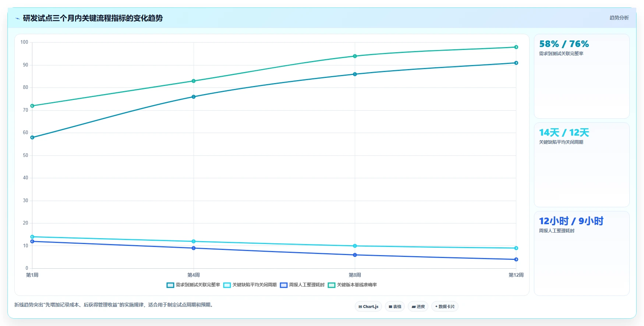644x326 pixels.
Task: Click the 表格 chip
Action: 395,307
